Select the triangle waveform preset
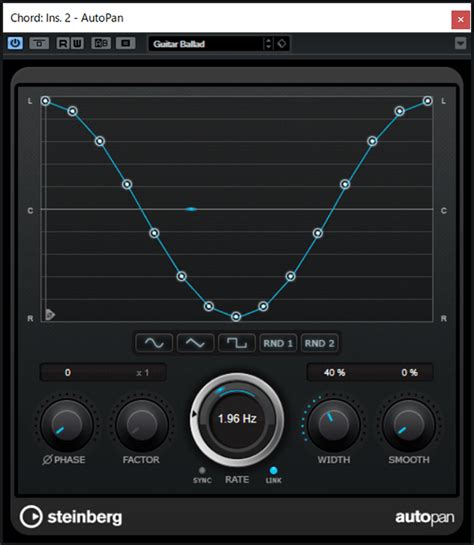Screen dimensions: 474x545 click(195, 343)
